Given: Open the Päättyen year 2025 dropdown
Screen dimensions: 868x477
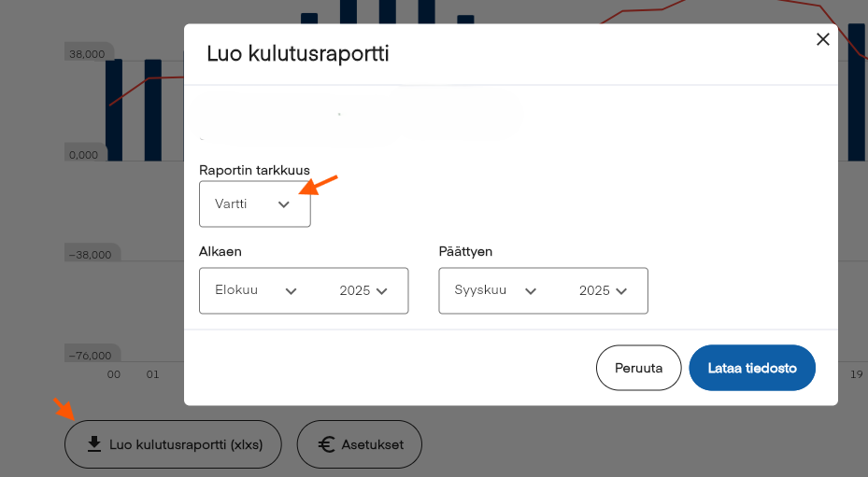Looking at the screenshot, I should pos(603,291).
